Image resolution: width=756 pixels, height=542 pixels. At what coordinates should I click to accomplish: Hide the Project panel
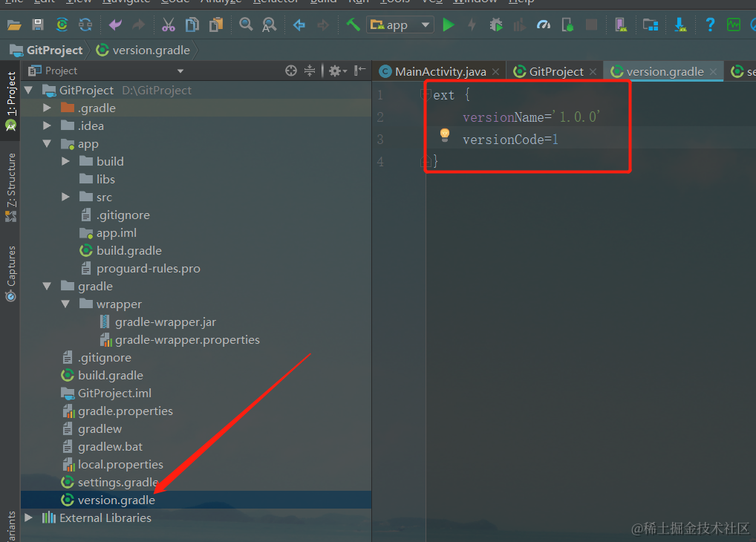coord(359,71)
